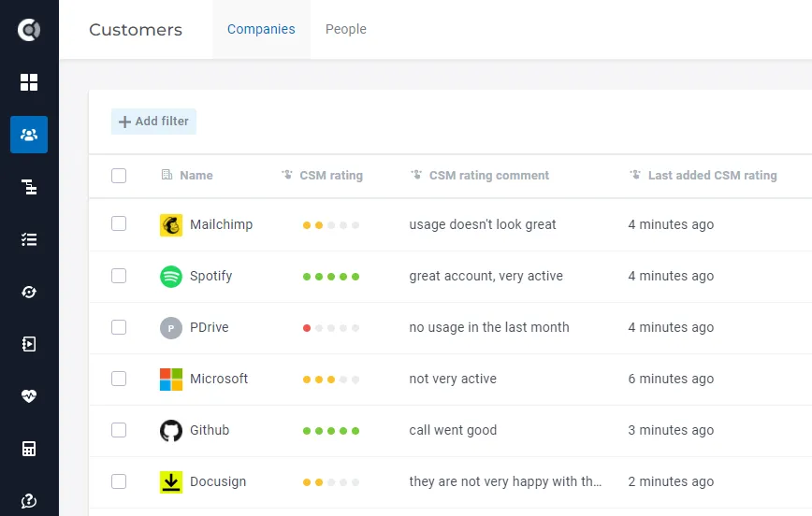Switch to the People tab
812x516 pixels.
point(346,29)
